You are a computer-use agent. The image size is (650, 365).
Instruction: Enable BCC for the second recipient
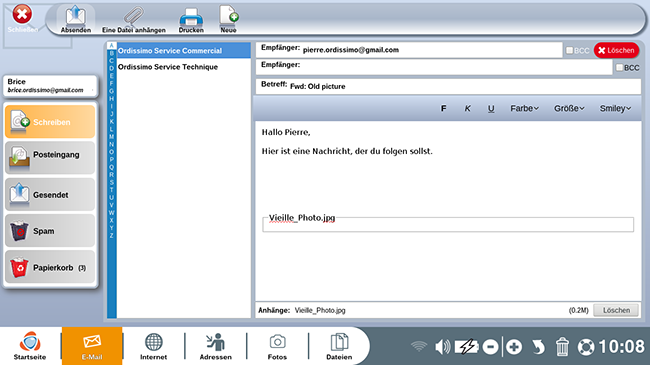pos(619,67)
